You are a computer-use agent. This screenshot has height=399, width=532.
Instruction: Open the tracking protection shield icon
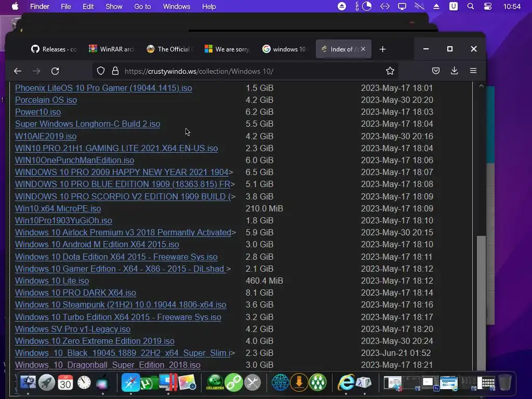[101, 71]
